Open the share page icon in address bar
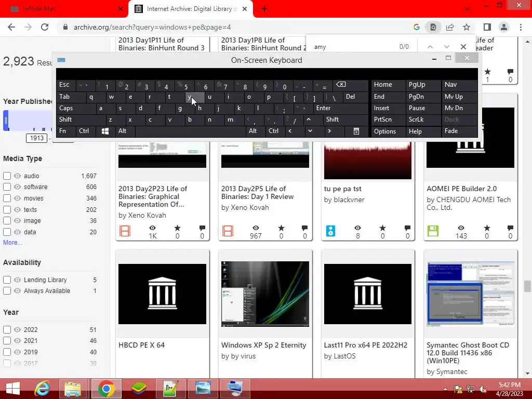 point(450,27)
